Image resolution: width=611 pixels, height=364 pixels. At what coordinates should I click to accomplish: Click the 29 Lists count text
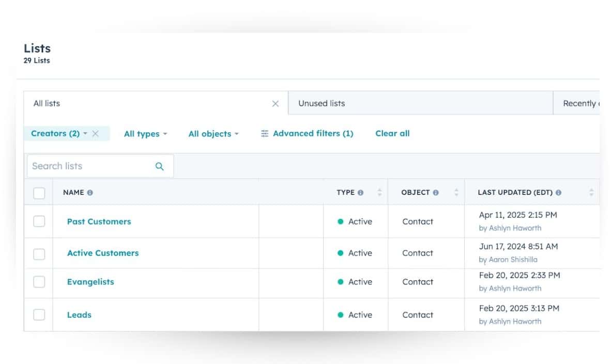click(37, 61)
